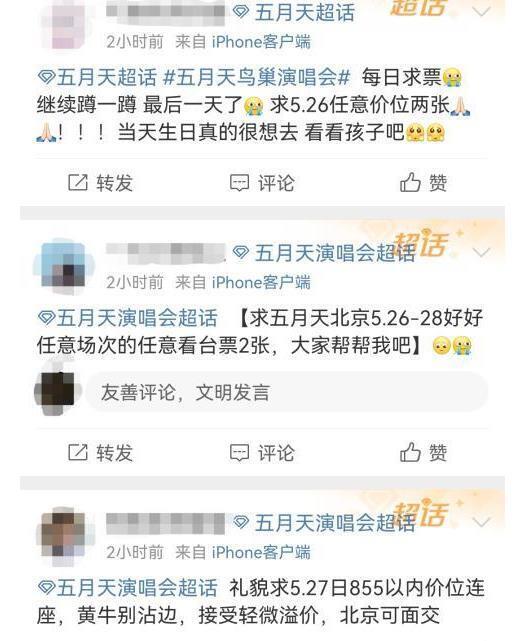
Task: Like the second post with the thumbs-up
Action: 410,452
